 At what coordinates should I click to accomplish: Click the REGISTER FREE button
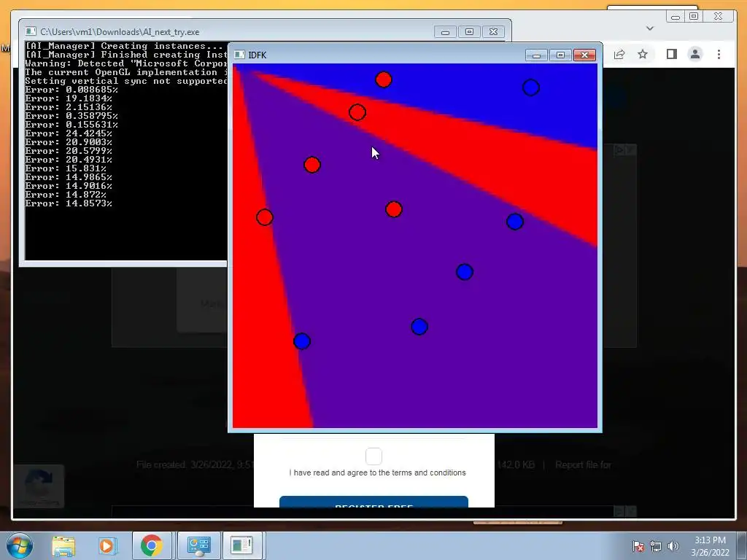click(x=374, y=502)
